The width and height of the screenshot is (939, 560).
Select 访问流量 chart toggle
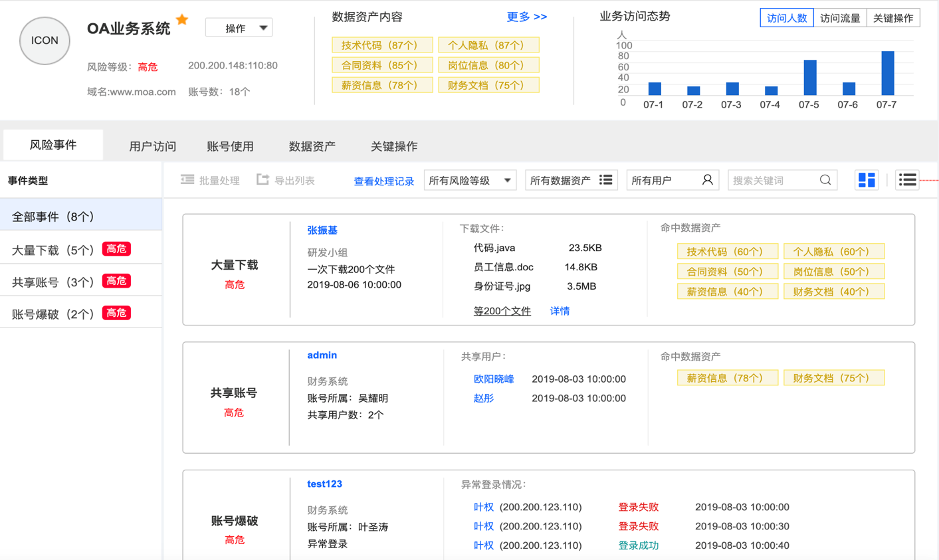click(840, 18)
